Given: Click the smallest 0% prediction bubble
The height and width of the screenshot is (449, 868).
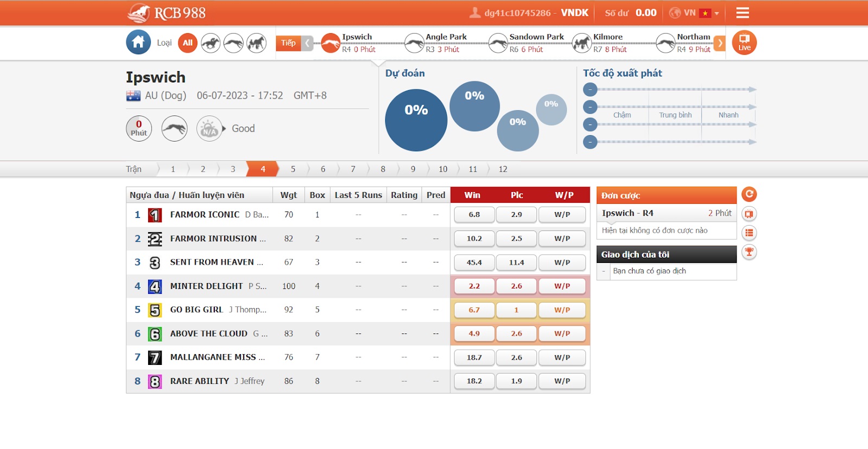Looking at the screenshot, I should (x=551, y=110).
